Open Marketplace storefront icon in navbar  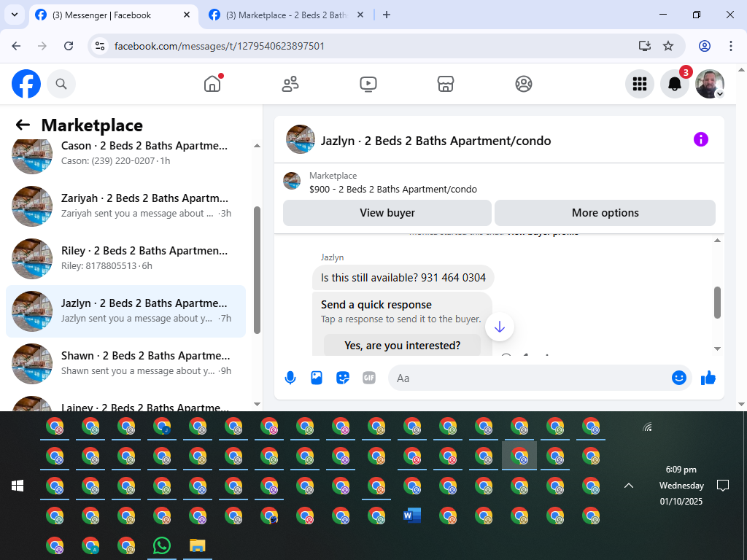click(x=446, y=84)
